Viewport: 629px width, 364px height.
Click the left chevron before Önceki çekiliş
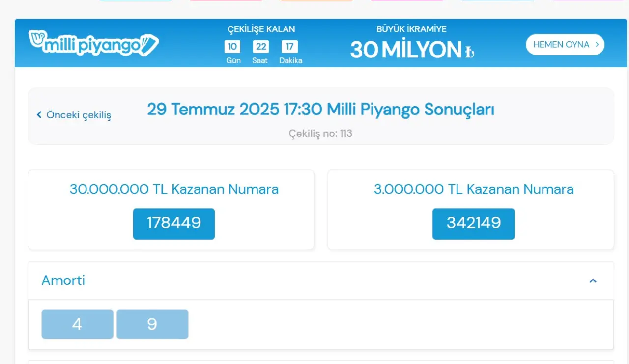(x=39, y=115)
